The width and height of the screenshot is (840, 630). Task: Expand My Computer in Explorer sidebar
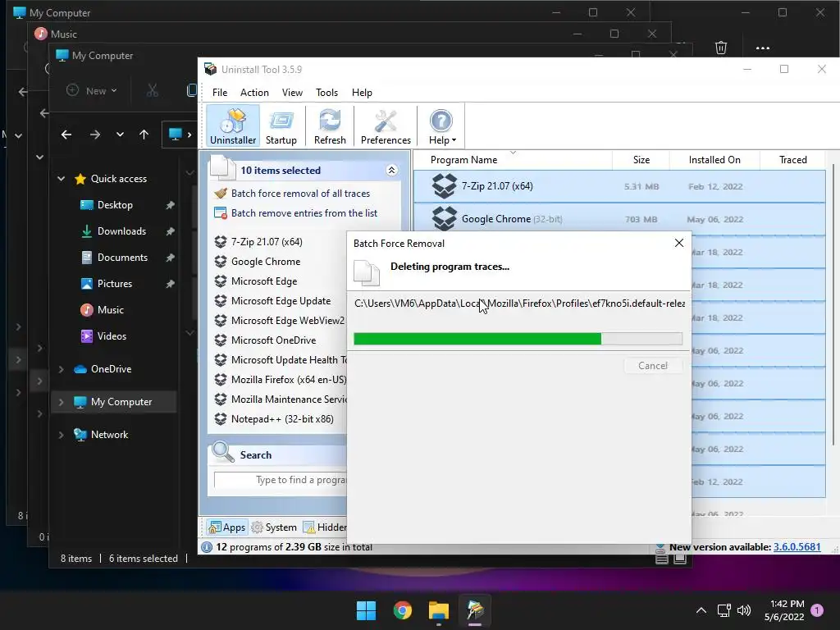(61, 402)
